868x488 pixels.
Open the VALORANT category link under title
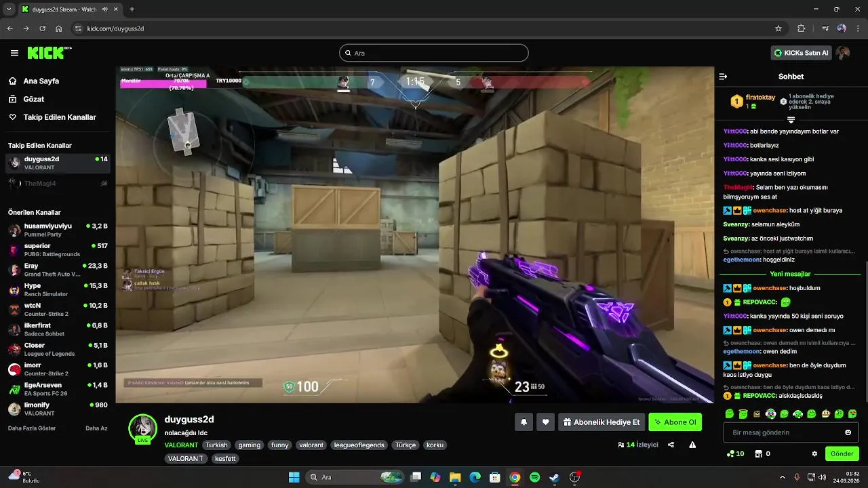click(181, 445)
